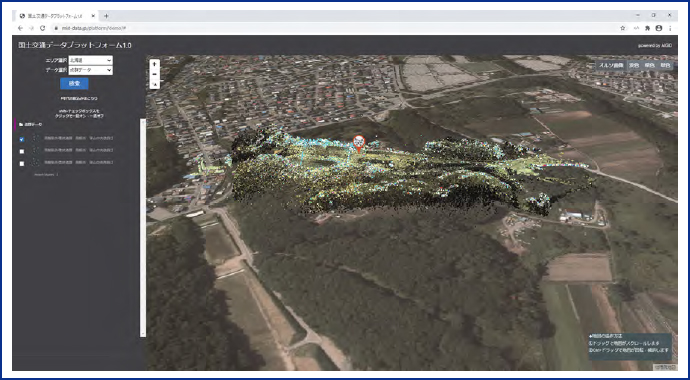
Task: Click the map attribution at bottom right
Action: (664, 366)
